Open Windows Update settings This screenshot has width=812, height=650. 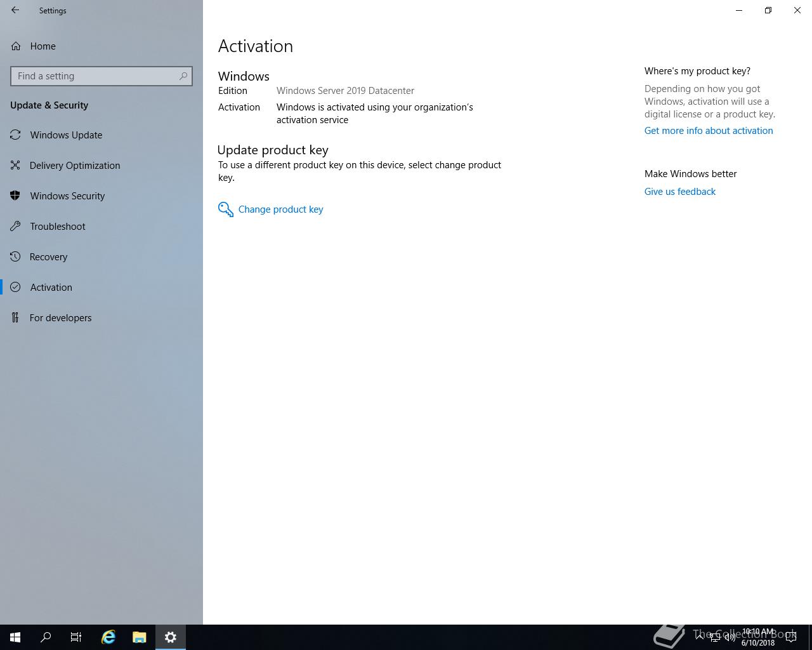(x=101, y=135)
